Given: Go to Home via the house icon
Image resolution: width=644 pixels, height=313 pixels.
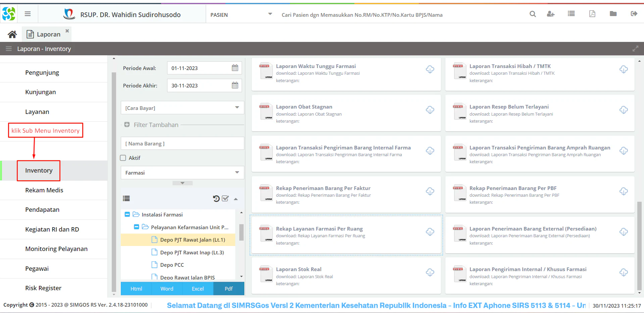Looking at the screenshot, I should (12, 34).
